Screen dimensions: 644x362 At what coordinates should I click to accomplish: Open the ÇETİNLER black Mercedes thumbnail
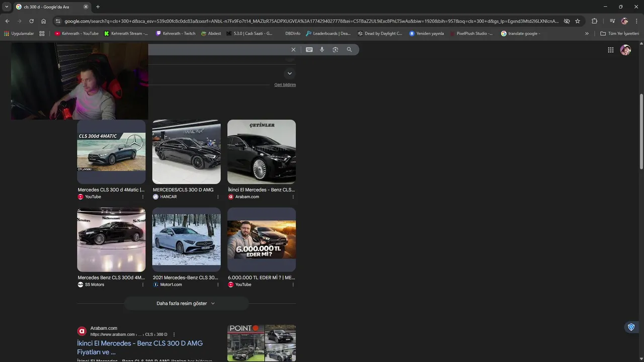[x=262, y=152]
